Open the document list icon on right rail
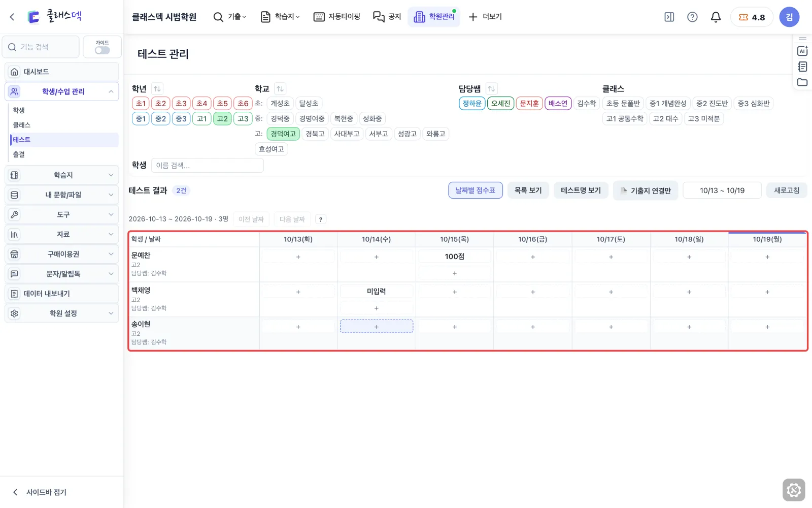812x508 pixels. [802, 67]
